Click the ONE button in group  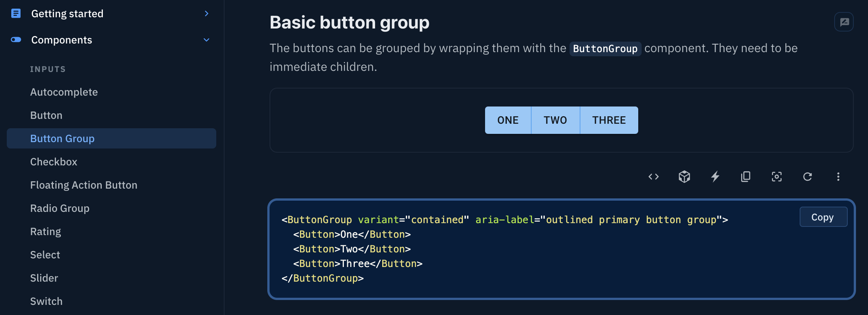[508, 120]
